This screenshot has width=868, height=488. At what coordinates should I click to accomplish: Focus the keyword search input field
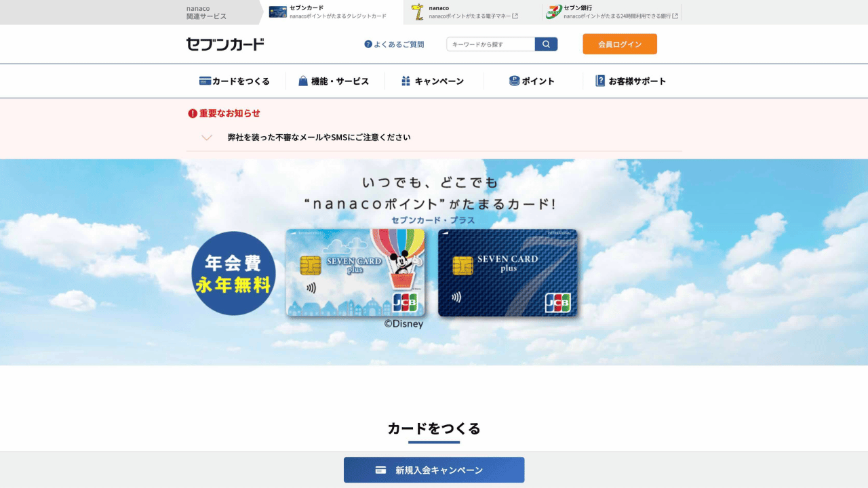[x=490, y=44]
